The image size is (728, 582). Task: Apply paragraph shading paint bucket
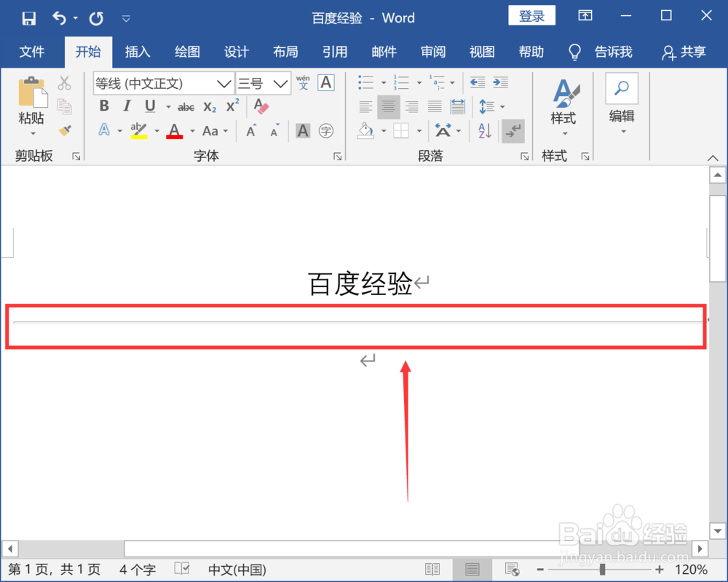[366, 131]
